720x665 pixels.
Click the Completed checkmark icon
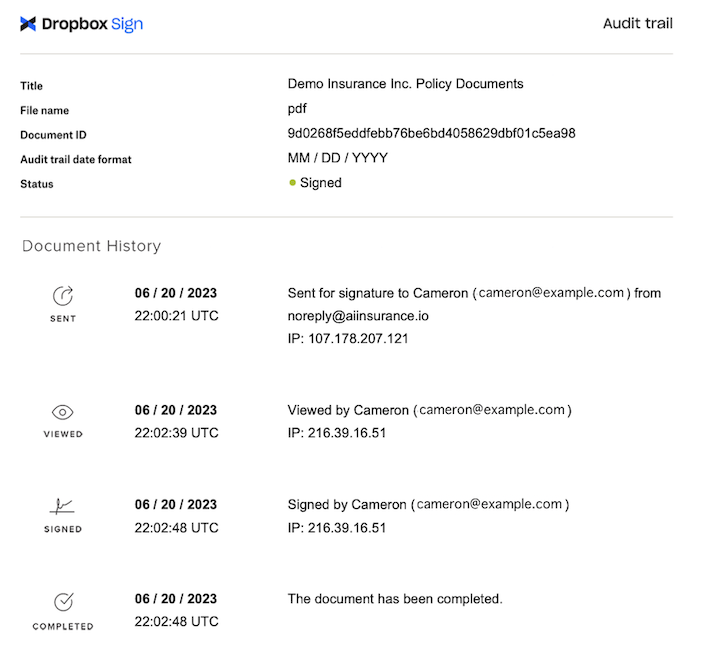63,602
